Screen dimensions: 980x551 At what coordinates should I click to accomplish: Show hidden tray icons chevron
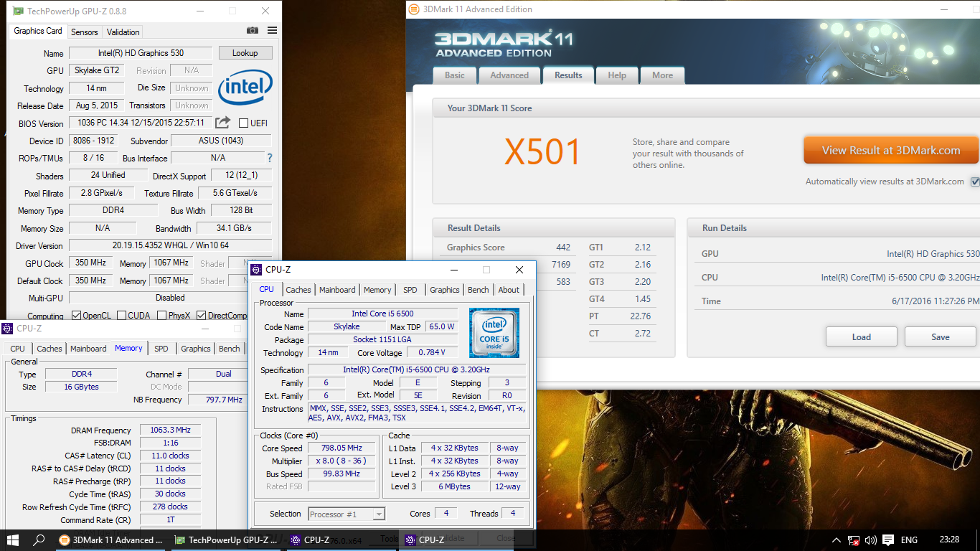836,540
